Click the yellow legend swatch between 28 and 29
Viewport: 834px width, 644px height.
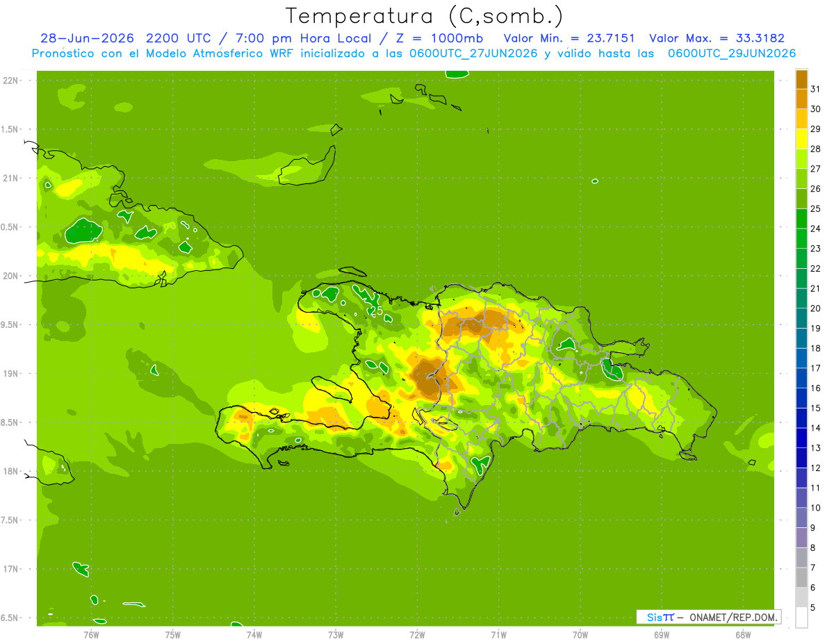tap(801, 139)
